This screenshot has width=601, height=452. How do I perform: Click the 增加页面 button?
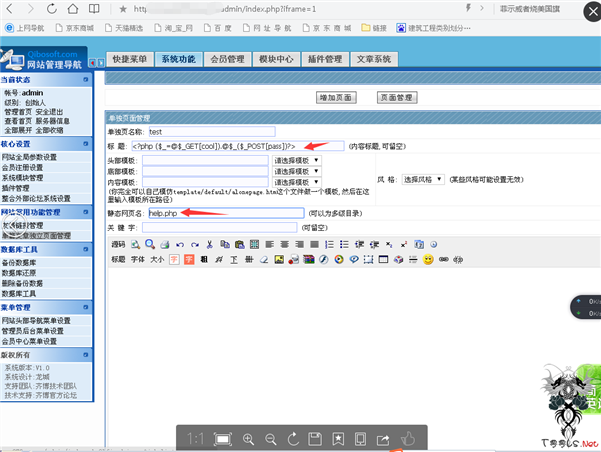point(336,98)
